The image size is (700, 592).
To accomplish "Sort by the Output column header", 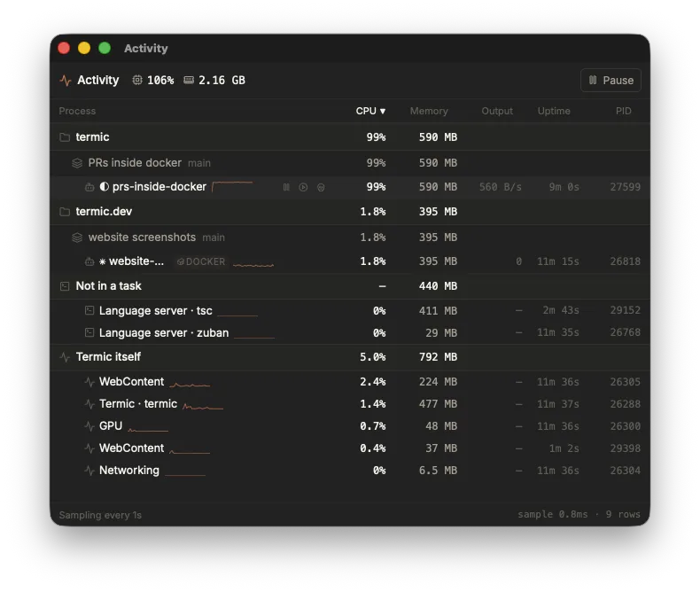I will tap(497, 111).
